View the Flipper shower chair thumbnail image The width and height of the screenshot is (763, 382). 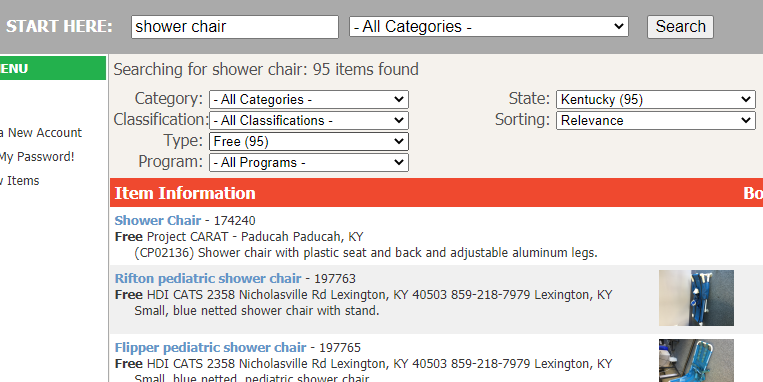(x=696, y=361)
